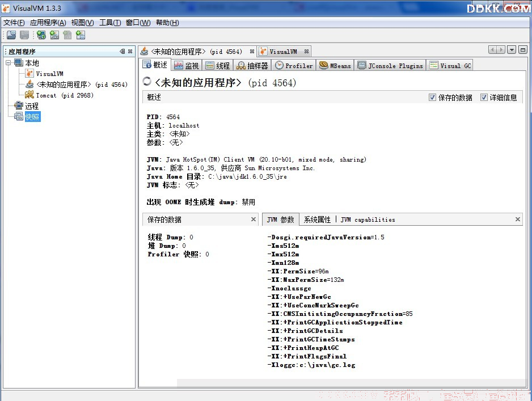The height and width of the screenshot is (401, 532).
Task: Click the Java cup icon for pid 4564 in tree
Action: 29,84
